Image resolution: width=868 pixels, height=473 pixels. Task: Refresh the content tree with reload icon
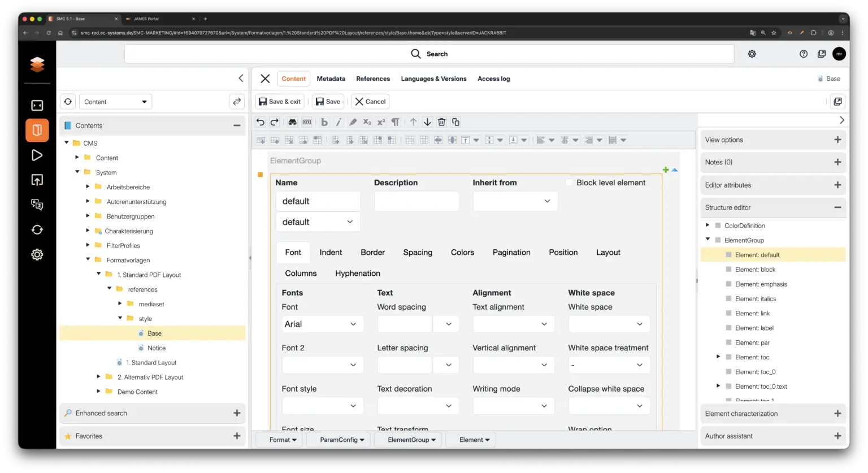pos(68,102)
